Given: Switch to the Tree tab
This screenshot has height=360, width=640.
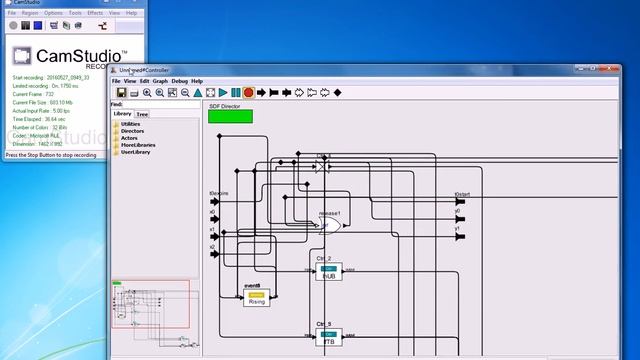Looking at the screenshot, I should pos(142,114).
